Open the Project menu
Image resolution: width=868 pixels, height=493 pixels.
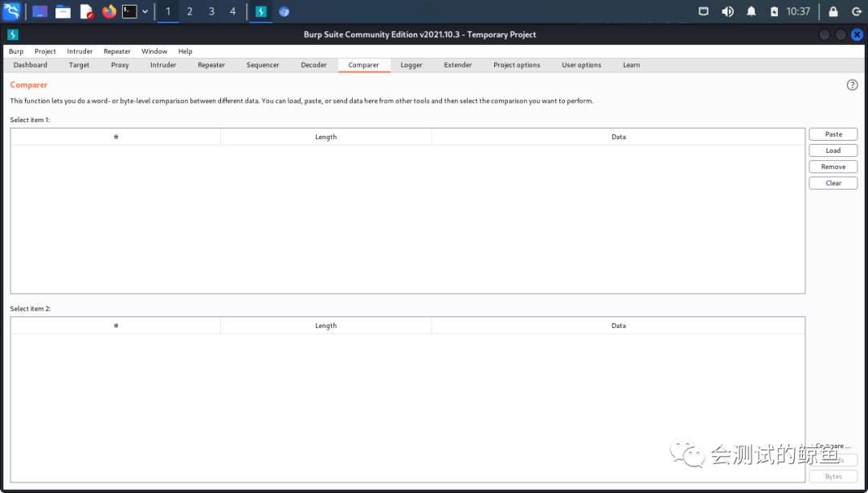45,51
